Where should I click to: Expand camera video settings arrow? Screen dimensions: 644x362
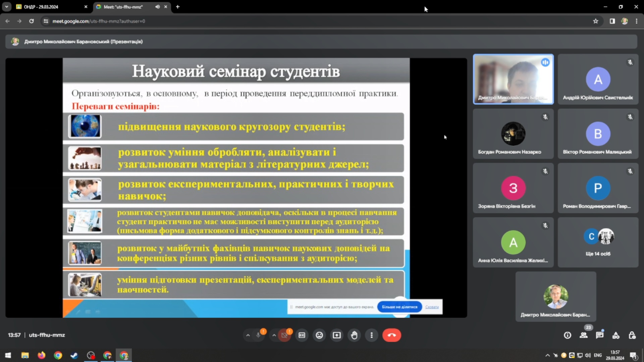click(274, 335)
